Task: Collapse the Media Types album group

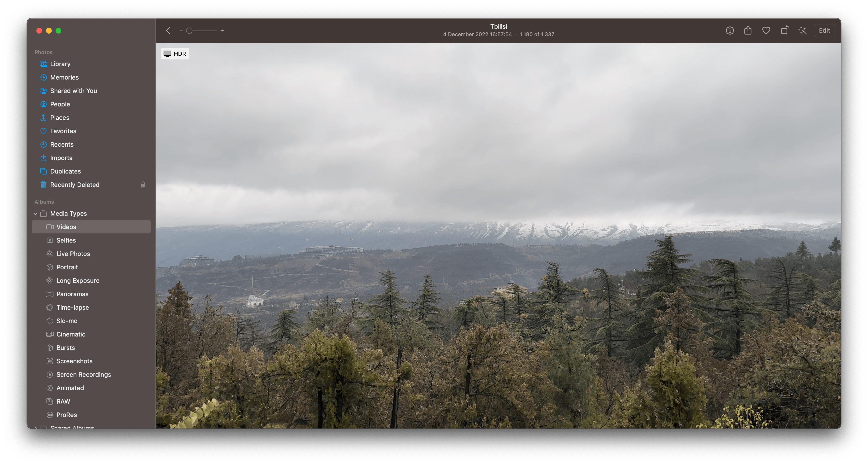Action: click(36, 213)
